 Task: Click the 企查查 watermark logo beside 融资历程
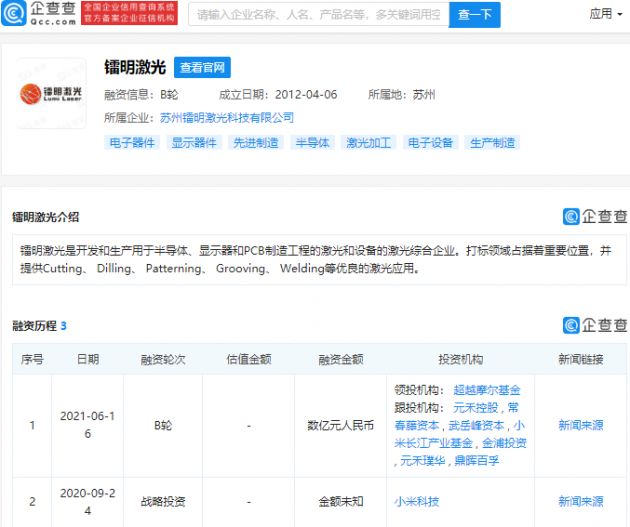click(595, 325)
